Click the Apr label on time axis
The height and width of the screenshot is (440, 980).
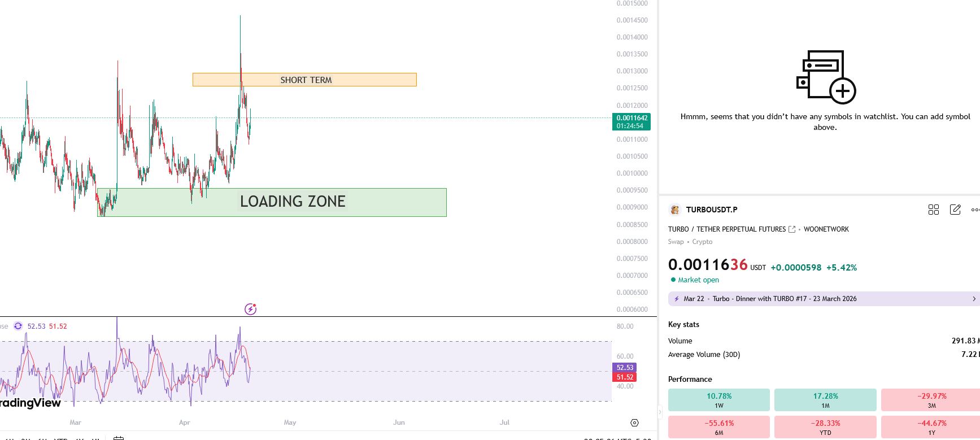click(185, 422)
